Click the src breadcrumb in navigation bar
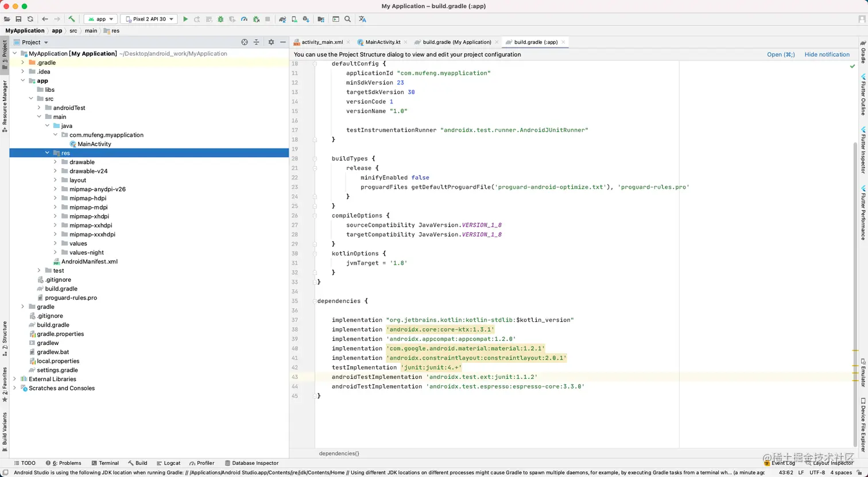This screenshot has height=477, width=868. (x=73, y=30)
